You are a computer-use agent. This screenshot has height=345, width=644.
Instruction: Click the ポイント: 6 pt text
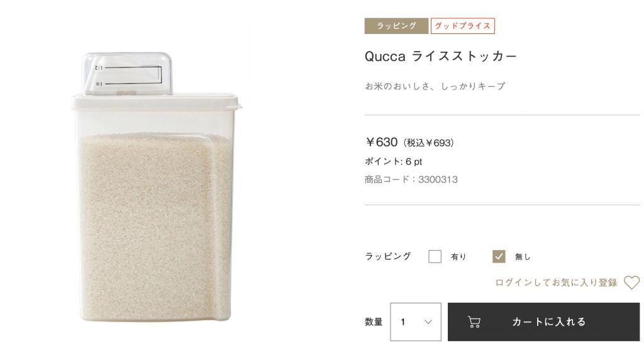pos(394,162)
